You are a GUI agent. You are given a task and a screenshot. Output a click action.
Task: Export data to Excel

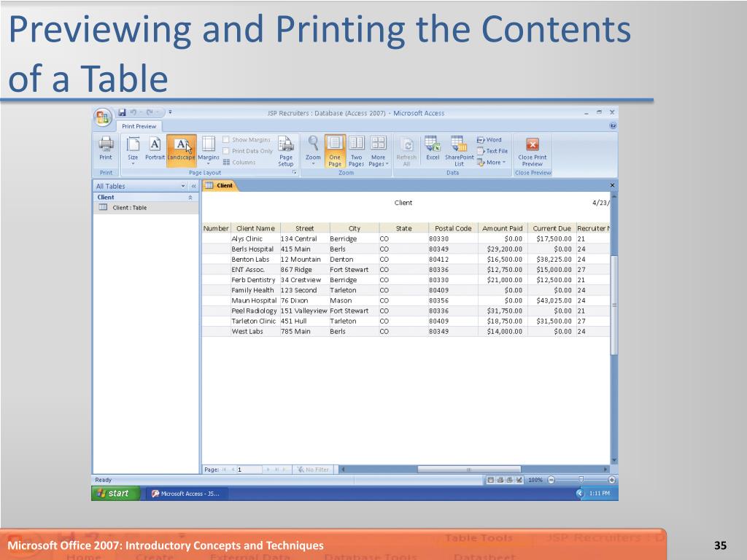tap(433, 149)
